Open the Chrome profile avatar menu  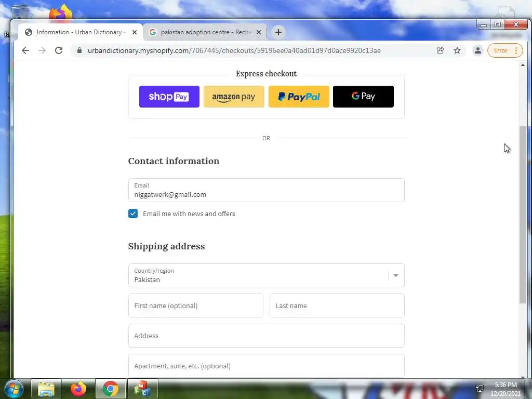pos(478,50)
